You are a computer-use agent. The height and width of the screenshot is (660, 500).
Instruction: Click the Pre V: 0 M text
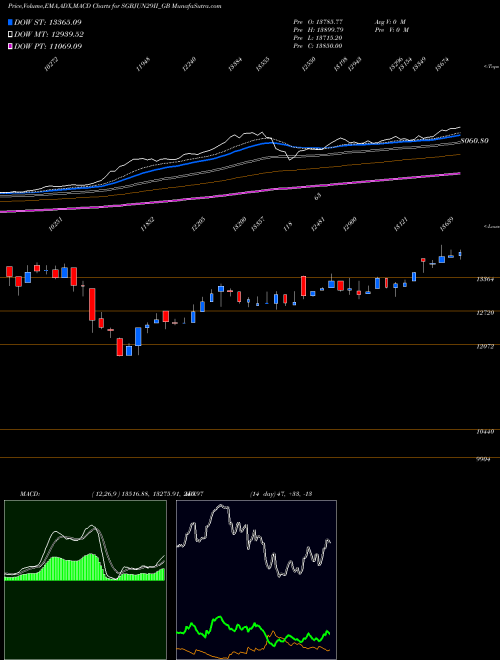pos(391,30)
